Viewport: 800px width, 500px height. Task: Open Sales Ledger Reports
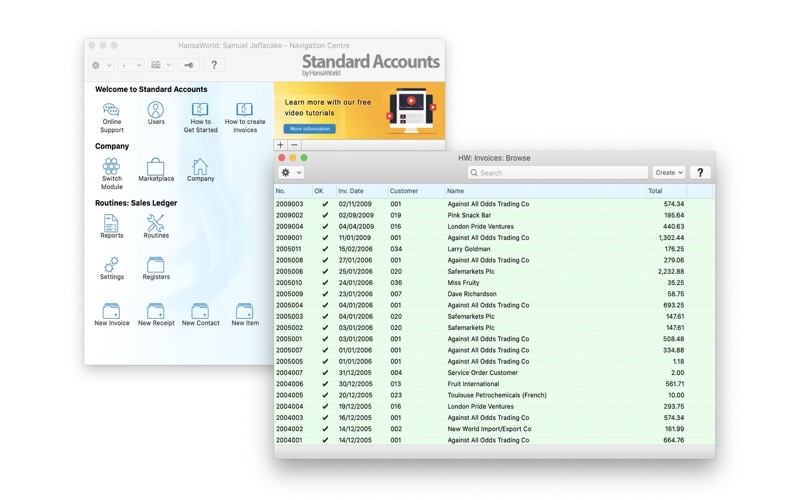111,227
